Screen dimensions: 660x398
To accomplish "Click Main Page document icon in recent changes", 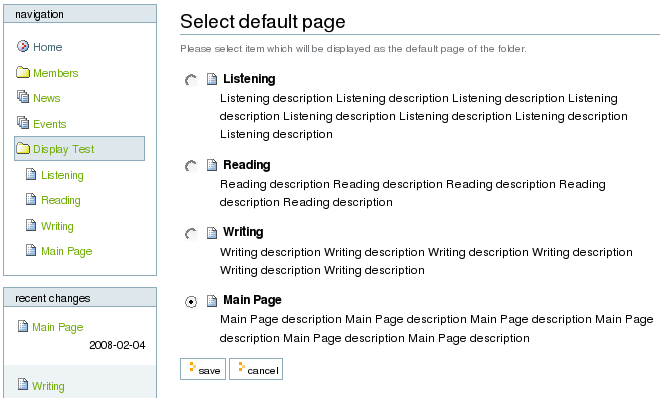I will point(23,326).
